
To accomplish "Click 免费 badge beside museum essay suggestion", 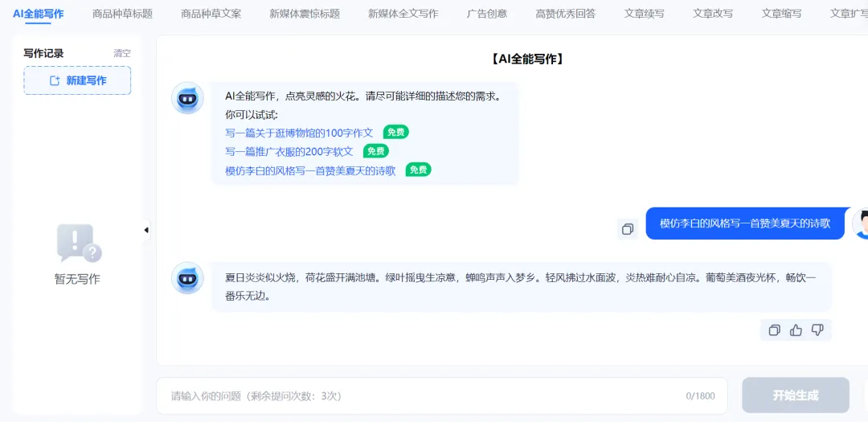I will click(395, 133).
